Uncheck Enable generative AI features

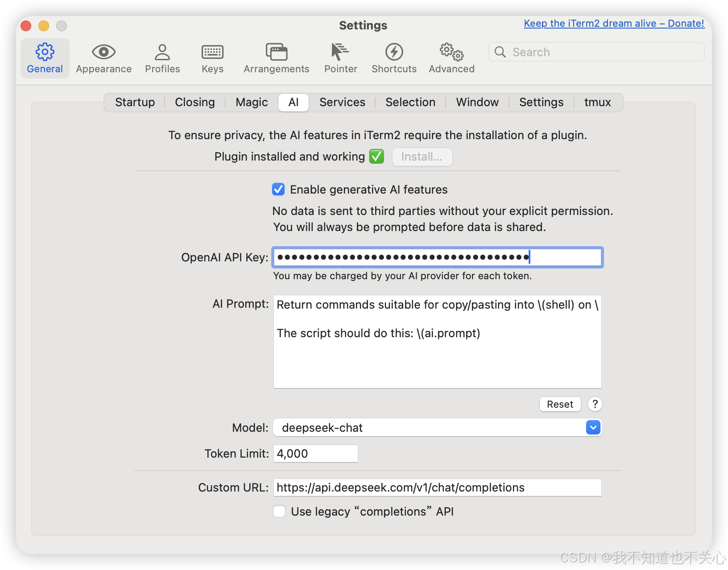(278, 190)
